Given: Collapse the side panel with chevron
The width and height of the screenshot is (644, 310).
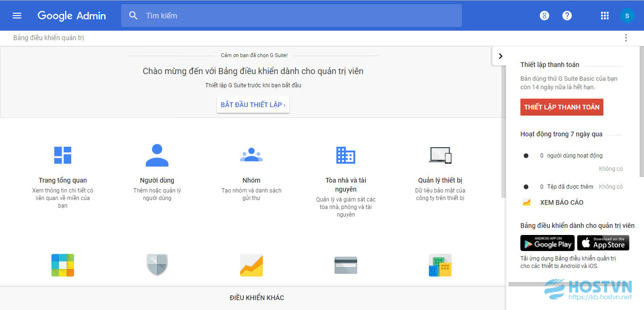Looking at the screenshot, I should pyautogui.click(x=500, y=56).
